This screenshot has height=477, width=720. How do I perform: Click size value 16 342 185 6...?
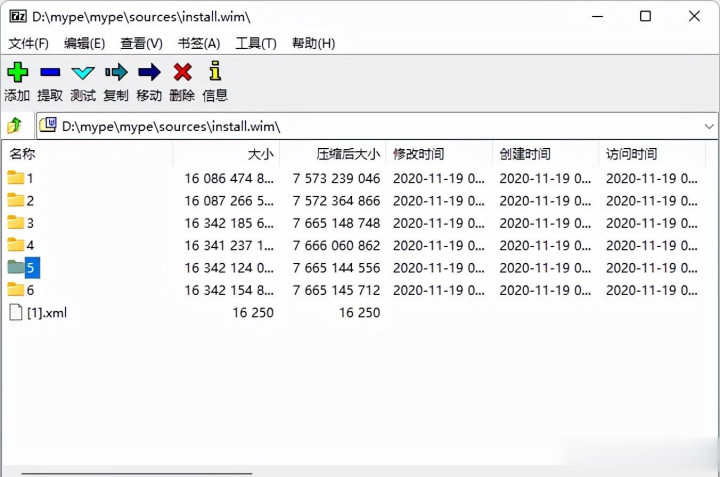(x=229, y=223)
